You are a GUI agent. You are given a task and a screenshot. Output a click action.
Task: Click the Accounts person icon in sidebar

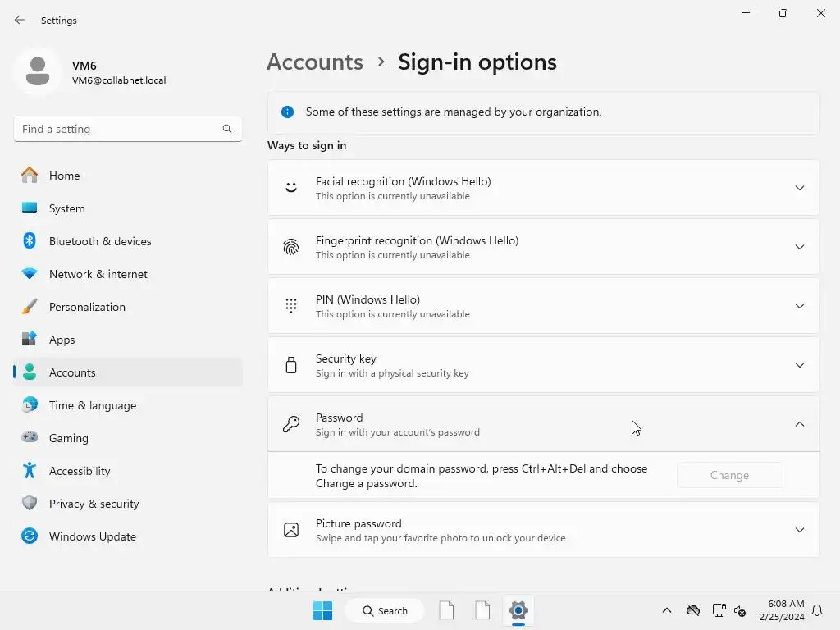[x=30, y=372]
